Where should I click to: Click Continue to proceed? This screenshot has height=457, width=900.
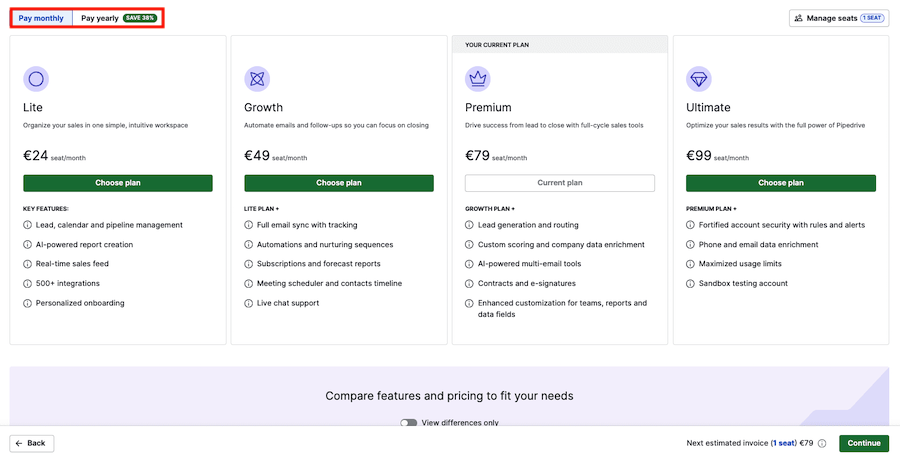[864, 443]
